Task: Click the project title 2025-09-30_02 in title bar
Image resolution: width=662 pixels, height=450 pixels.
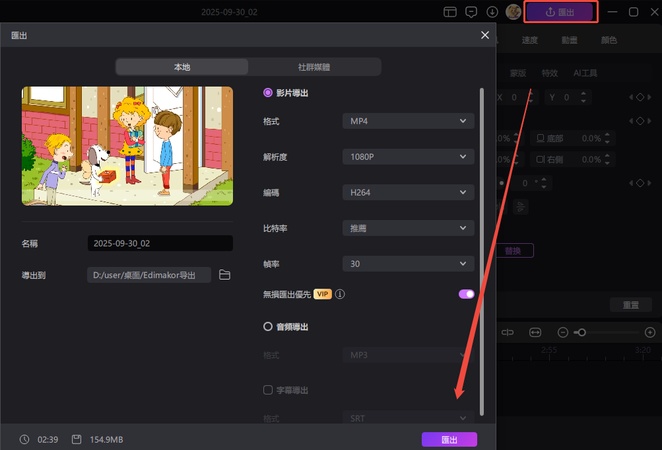Action: (229, 12)
